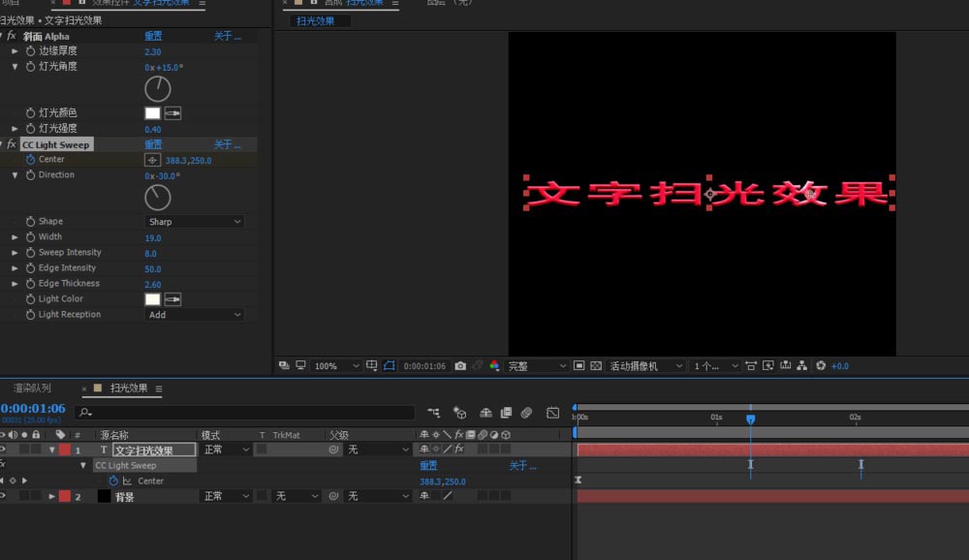Hide the 背景 layer

(x=5, y=495)
